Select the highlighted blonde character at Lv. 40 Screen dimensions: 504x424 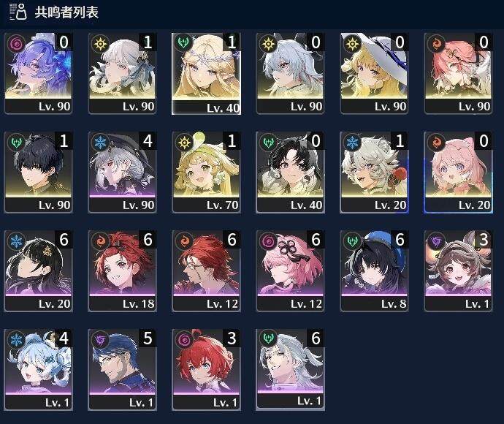pos(207,74)
